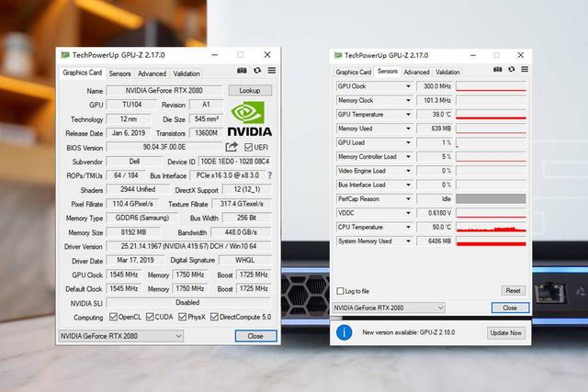Click the Bus Interface question mark icon
This screenshot has width=588, height=392.
pyautogui.click(x=269, y=175)
